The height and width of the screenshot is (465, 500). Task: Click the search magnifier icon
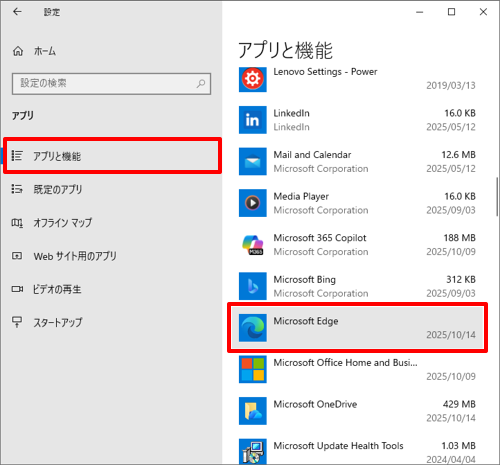[x=201, y=83]
